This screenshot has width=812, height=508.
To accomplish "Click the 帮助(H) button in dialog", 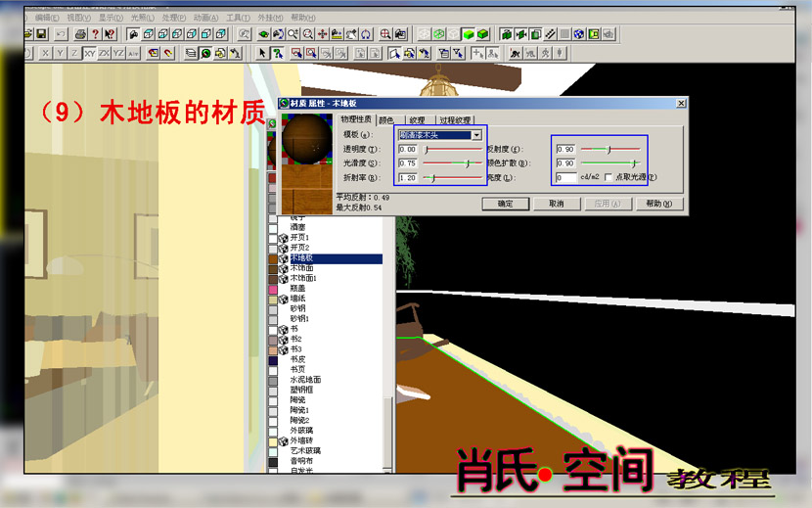I will (659, 204).
